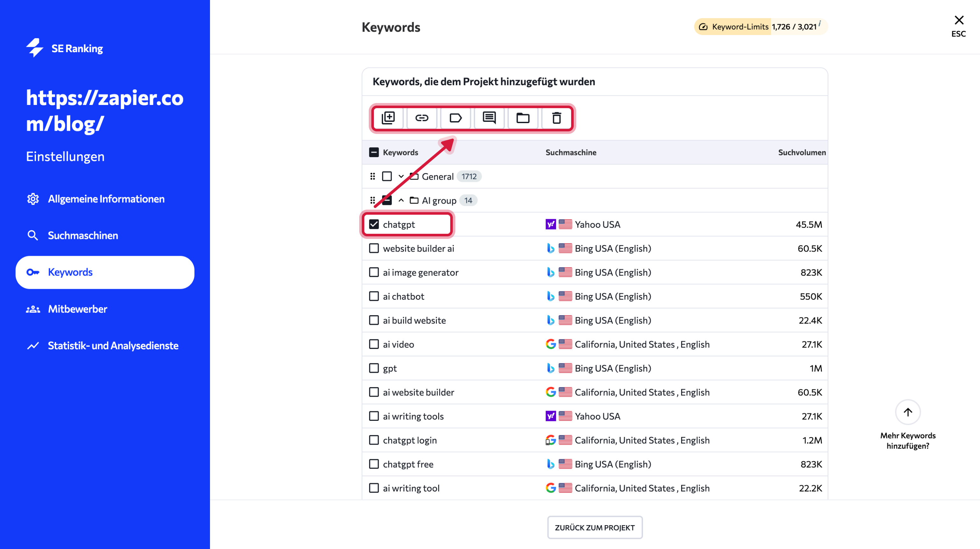Open Allgemeine Informationen settings

[105, 199]
